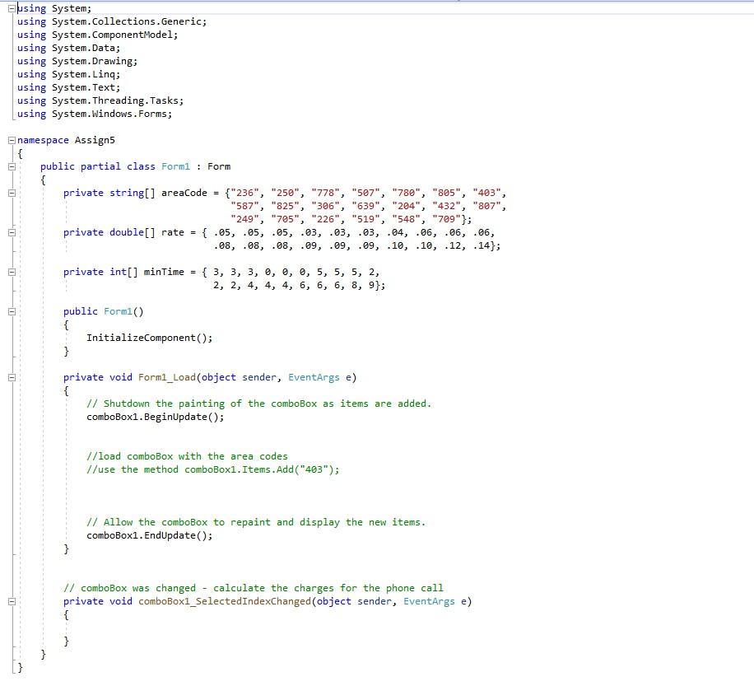The image size is (754, 700).
Task: Collapse the Form1() constructor
Action: pyautogui.click(x=12, y=312)
